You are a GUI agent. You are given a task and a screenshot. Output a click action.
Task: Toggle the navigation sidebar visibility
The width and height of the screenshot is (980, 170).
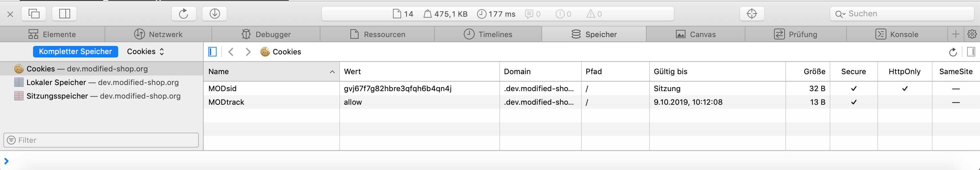click(212, 52)
